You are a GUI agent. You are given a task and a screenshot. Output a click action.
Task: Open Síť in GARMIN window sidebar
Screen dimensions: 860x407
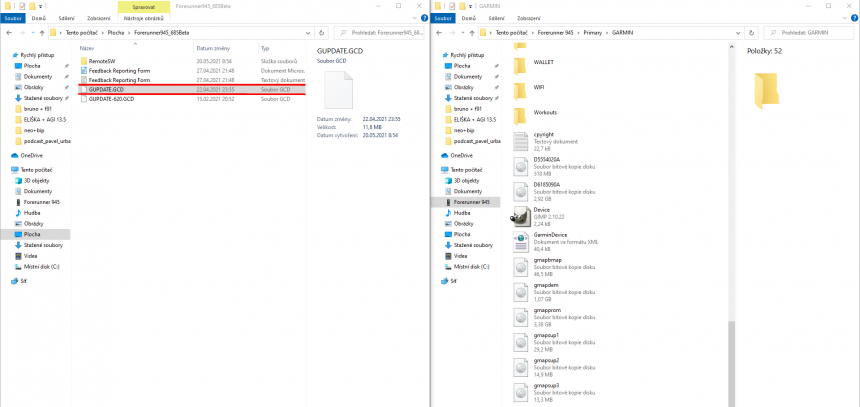click(x=448, y=281)
